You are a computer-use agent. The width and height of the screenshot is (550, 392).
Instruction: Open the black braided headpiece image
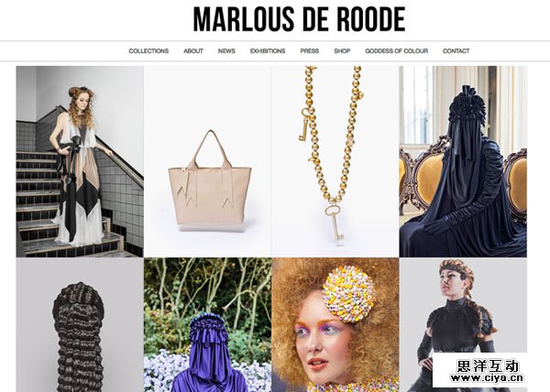point(80,325)
